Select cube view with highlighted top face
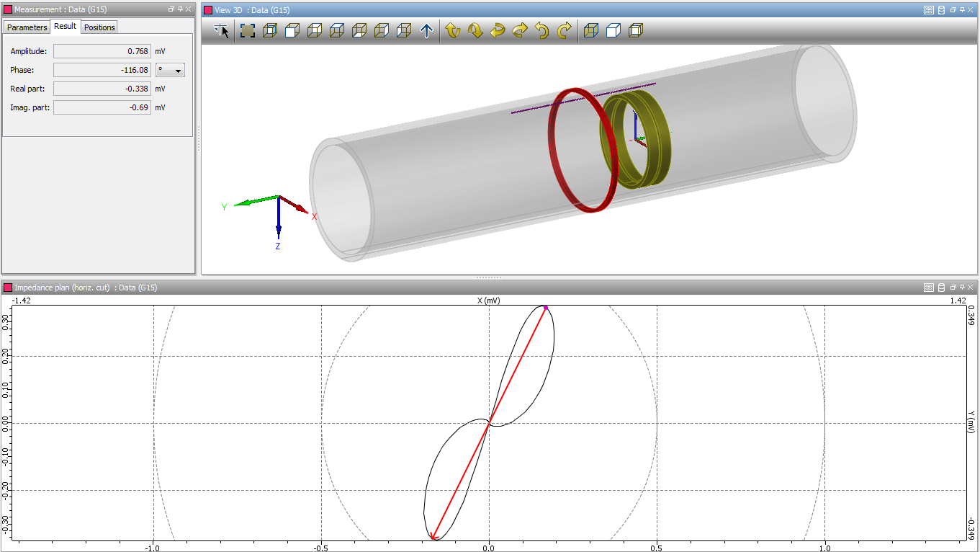980x552 pixels. click(x=337, y=31)
